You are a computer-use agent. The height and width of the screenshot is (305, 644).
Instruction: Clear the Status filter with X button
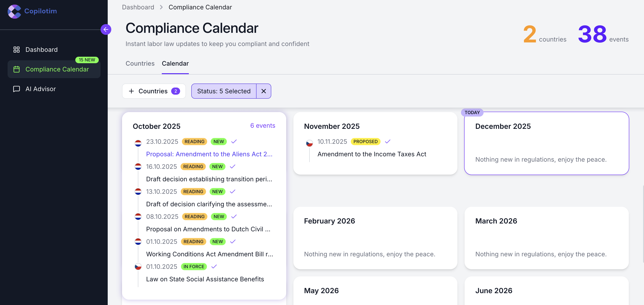coord(263,91)
